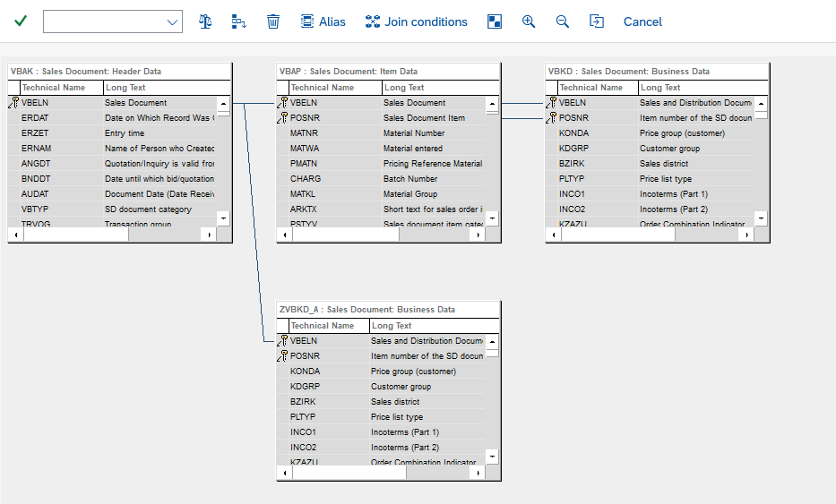
Task: Select PLTYP field in VBKD table
Action: click(650, 179)
